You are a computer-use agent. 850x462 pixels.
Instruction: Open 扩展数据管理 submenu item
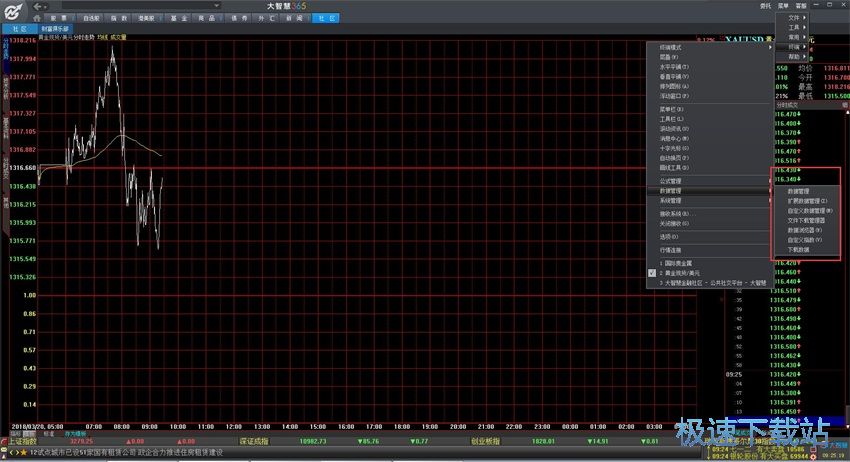[806, 201]
